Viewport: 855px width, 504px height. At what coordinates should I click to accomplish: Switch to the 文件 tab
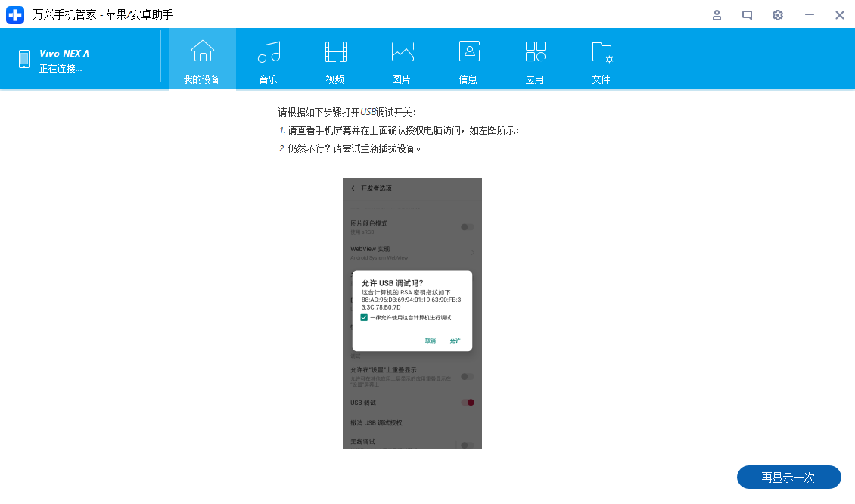coord(602,59)
